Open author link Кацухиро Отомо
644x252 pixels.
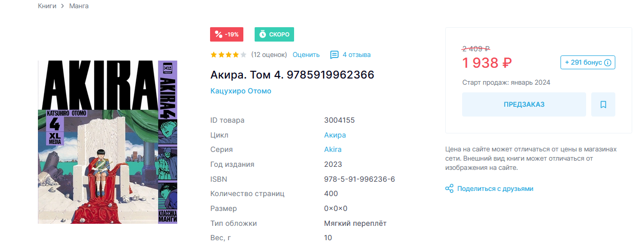coord(241,91)
